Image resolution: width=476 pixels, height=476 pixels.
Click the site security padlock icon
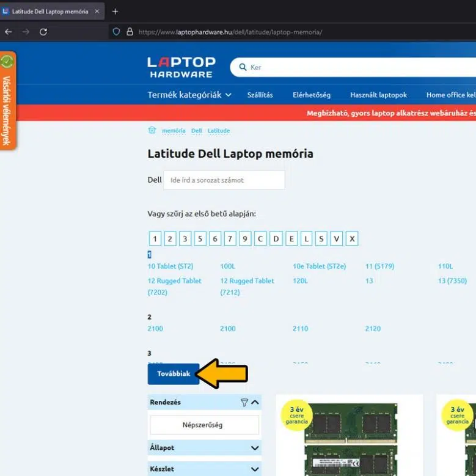point(130,32)
